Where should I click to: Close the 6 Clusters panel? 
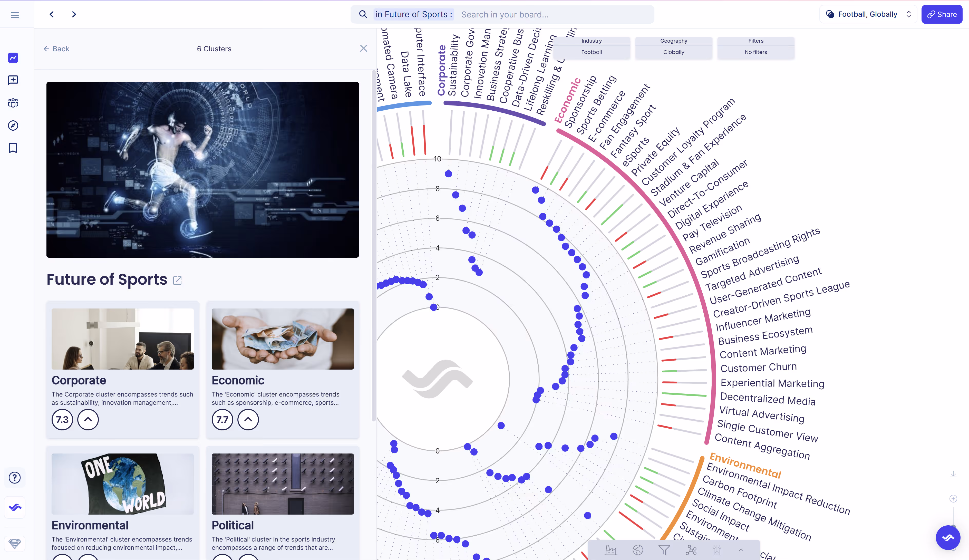[x=363, y=49]
